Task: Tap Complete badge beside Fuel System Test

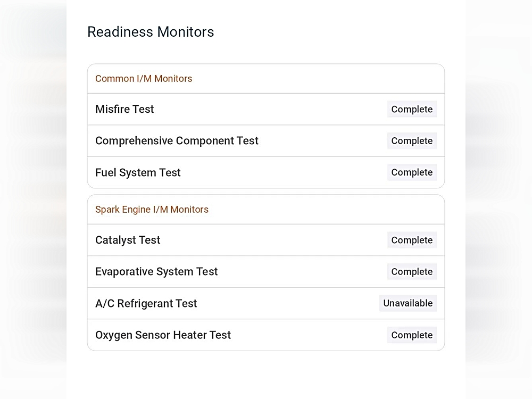Action: click(x=412, y=172)
